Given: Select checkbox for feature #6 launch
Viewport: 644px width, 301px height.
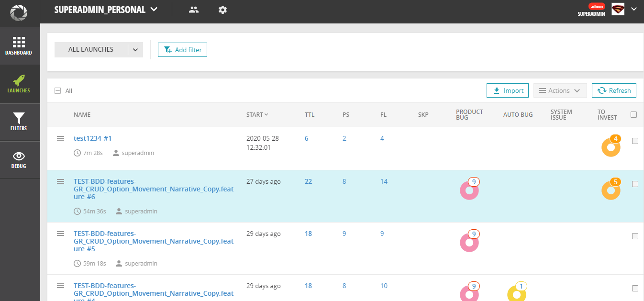Looking at the screenshot, I should (635, 184).
